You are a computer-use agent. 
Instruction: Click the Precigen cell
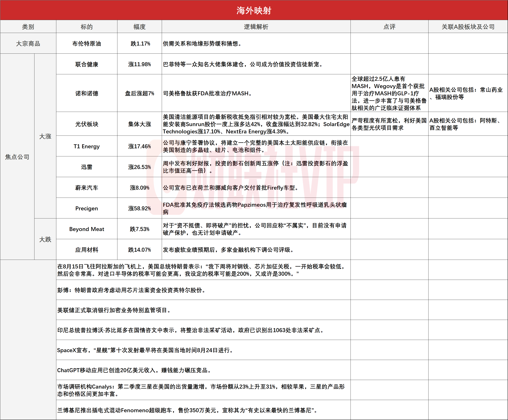(x=87, y=208)
